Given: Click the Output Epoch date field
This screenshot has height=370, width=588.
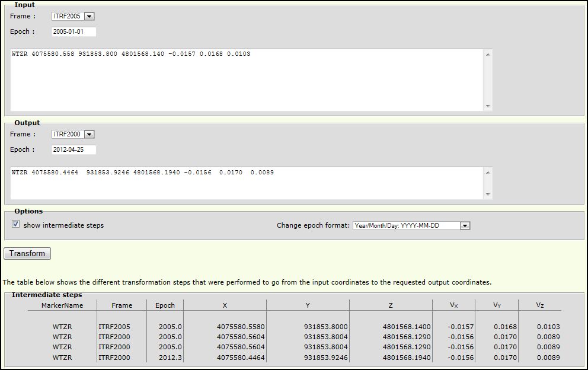Looking at the screenshot, I should click(73, 150).
